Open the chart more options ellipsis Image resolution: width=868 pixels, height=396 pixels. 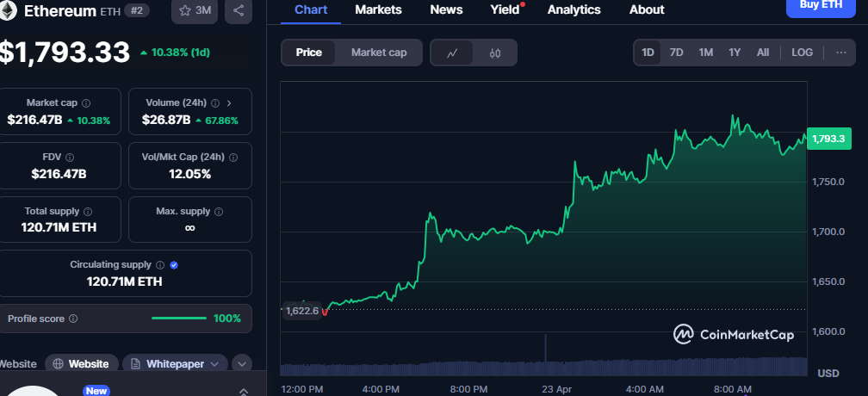(x=840, y=53)
